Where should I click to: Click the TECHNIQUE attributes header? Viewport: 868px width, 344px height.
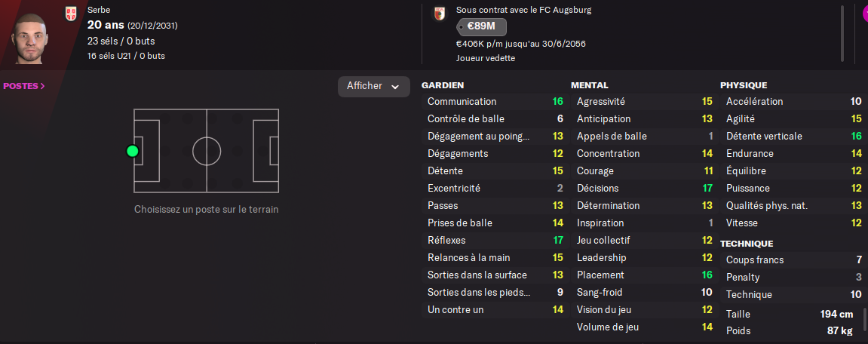pos(747,244)
